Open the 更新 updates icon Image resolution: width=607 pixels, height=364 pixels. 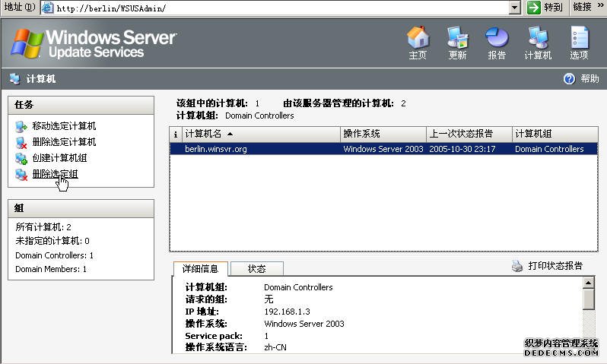(x=458, y=38)
